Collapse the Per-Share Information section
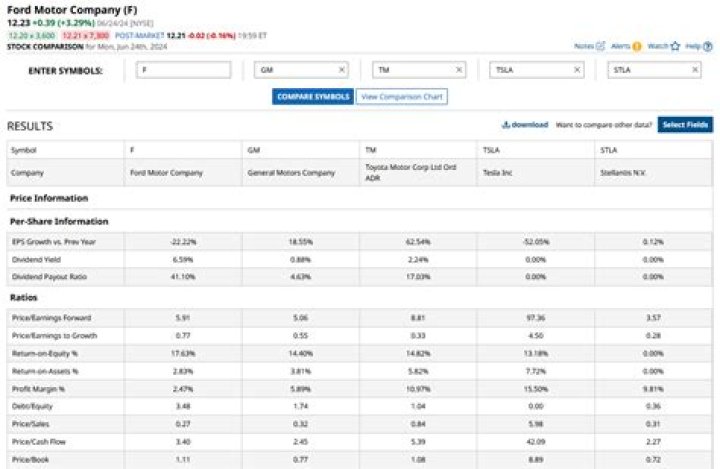The width and height of the screenshot is (720, 469). pos(59,221)
